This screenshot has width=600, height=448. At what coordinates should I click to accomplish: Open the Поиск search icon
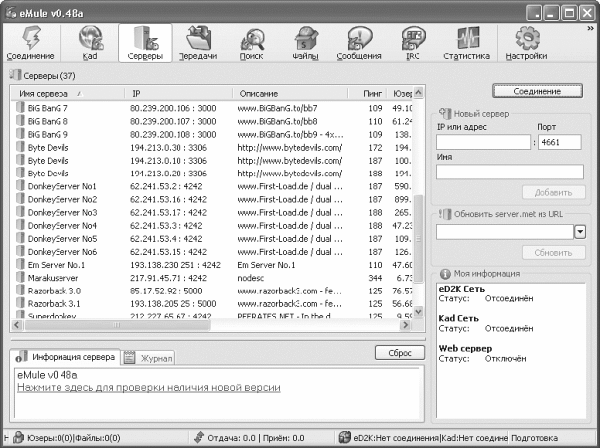click(251, 43)
